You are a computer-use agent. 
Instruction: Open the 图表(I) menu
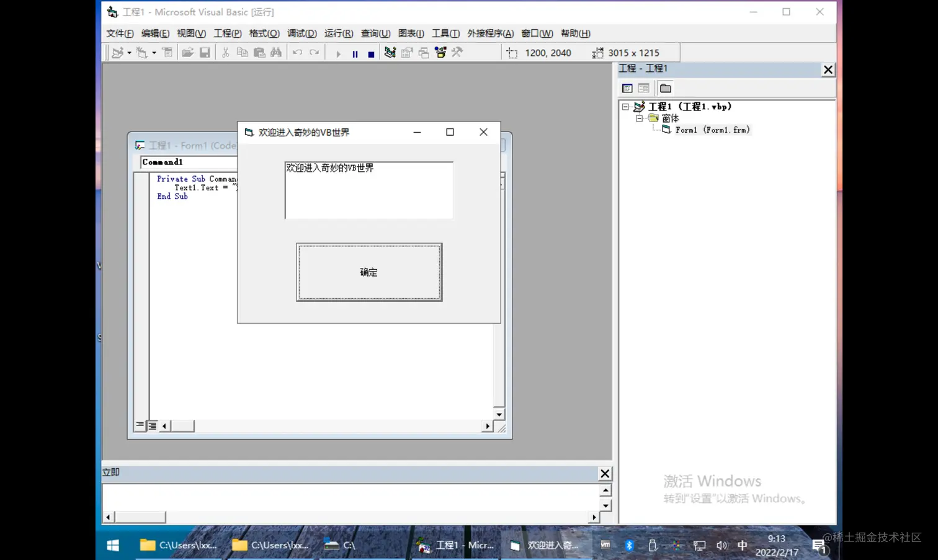(x=411, y=33)
